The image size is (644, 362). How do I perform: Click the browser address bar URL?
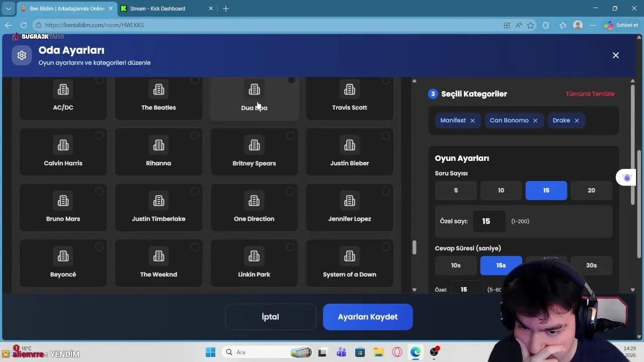pyautogui.click(x=94, y=25)
